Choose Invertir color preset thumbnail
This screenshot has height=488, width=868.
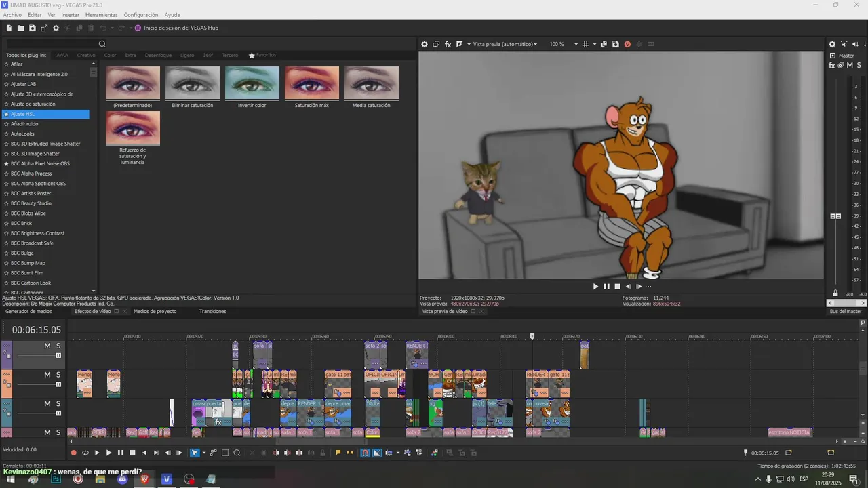[252, 83]
